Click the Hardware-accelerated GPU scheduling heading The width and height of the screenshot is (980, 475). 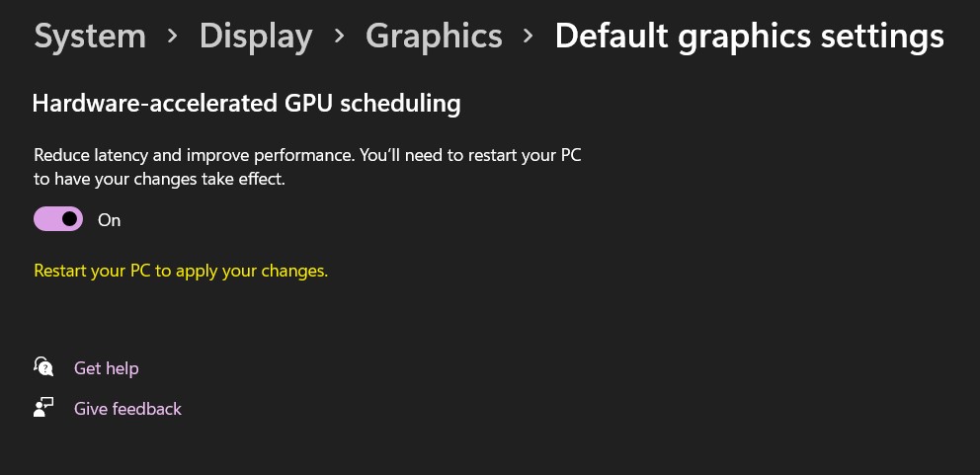246,103
